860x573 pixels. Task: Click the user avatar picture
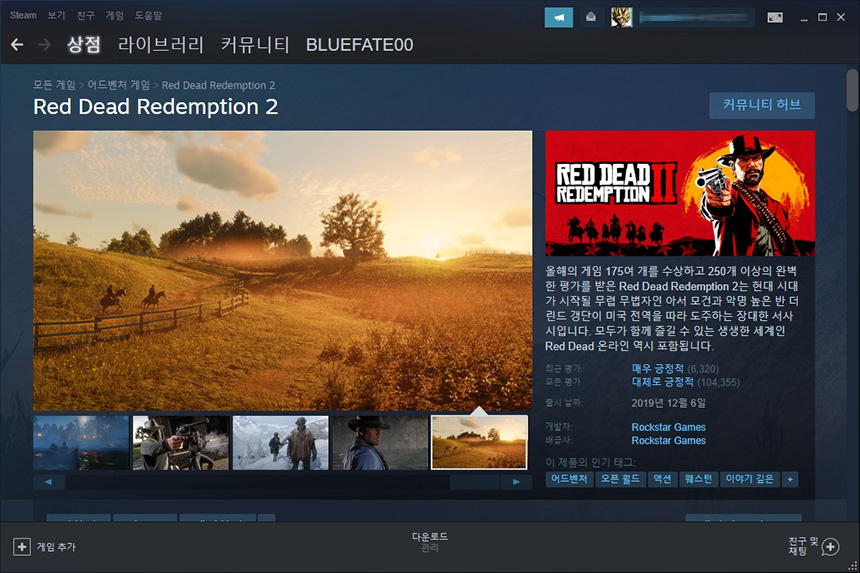(x=621, y=18)
